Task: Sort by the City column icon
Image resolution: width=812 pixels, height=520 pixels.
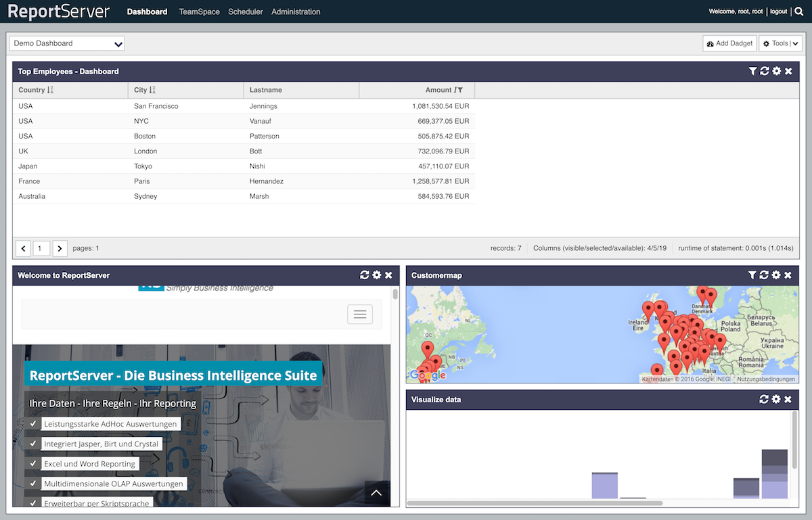Action: pyautogui.click(x=152, y=90)
